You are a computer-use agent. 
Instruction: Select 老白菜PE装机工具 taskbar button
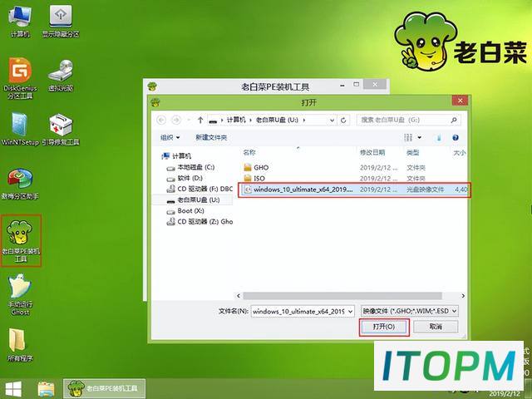coord(104,388)
